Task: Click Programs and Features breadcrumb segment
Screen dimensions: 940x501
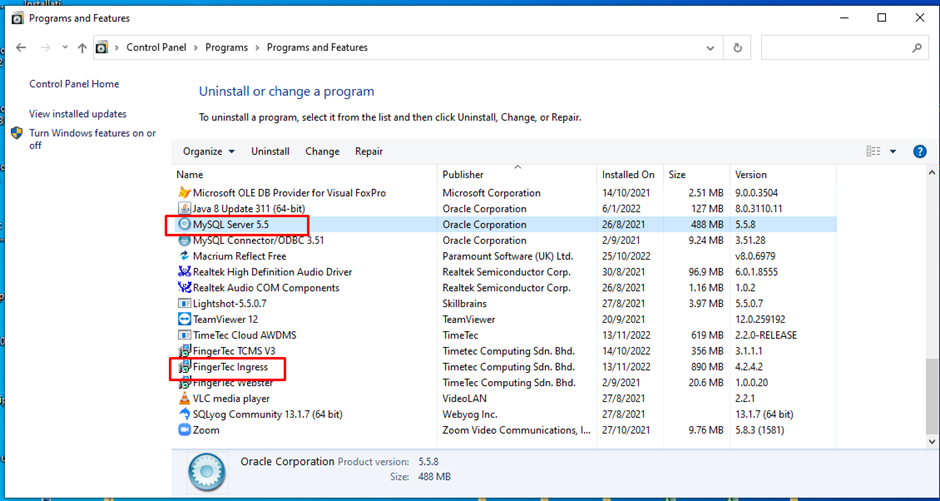Action: point(317,47)
